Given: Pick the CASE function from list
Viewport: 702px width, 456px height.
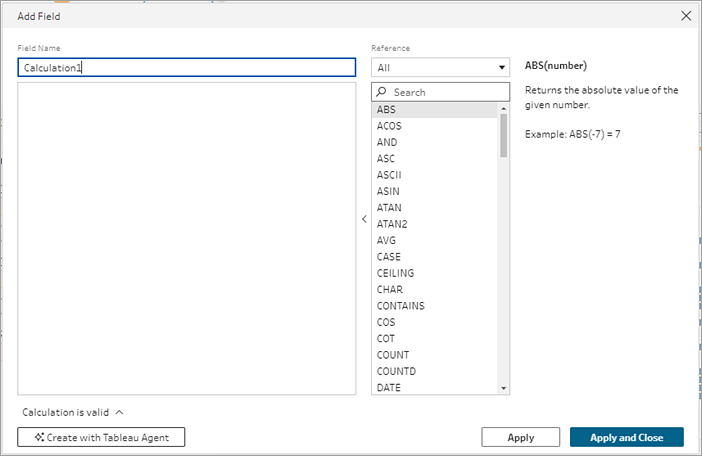Looking at the screenshot, I should (x=388, y=257).
